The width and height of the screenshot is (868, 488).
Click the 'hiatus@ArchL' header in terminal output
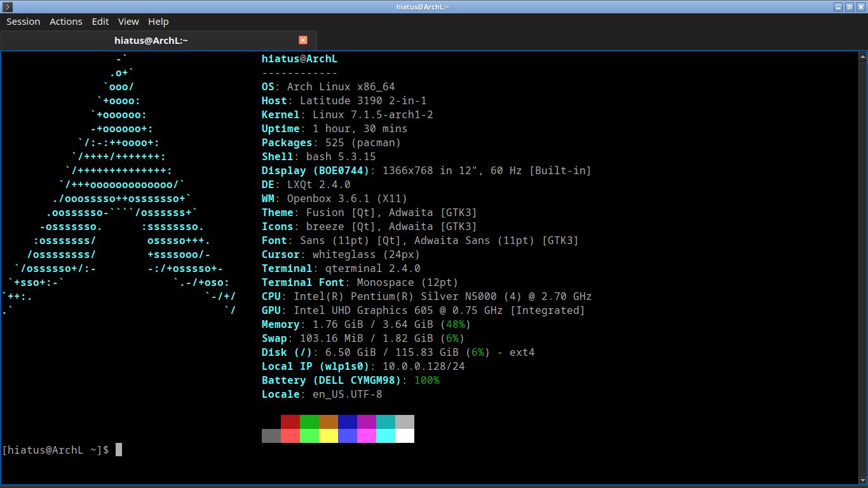(x=299, y=59)
